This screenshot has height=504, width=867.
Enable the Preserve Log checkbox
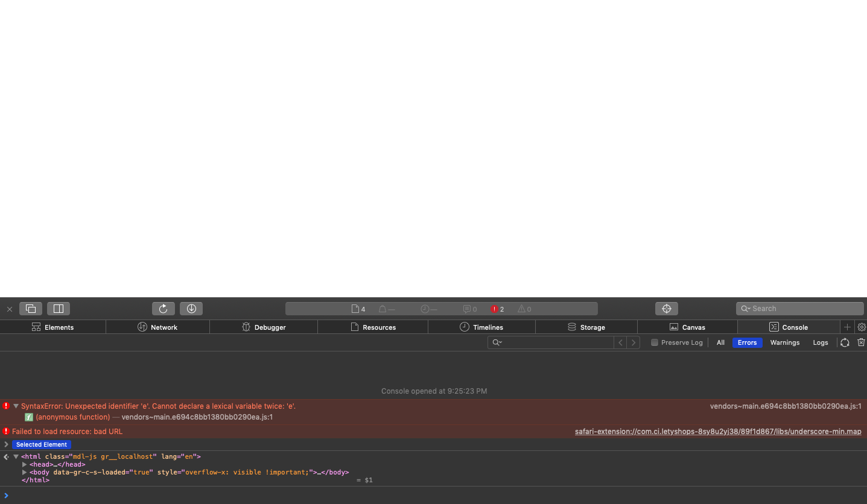[x=654, y=342]
